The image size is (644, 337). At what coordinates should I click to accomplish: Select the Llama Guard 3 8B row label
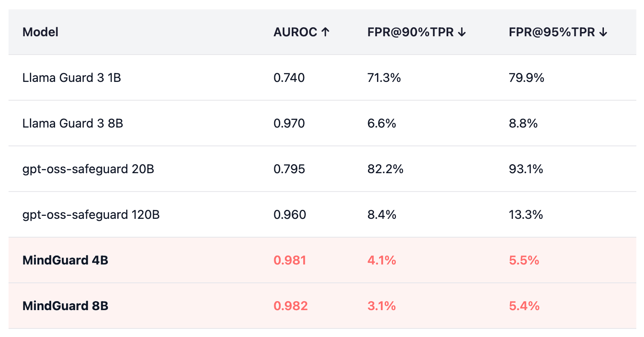73,124
